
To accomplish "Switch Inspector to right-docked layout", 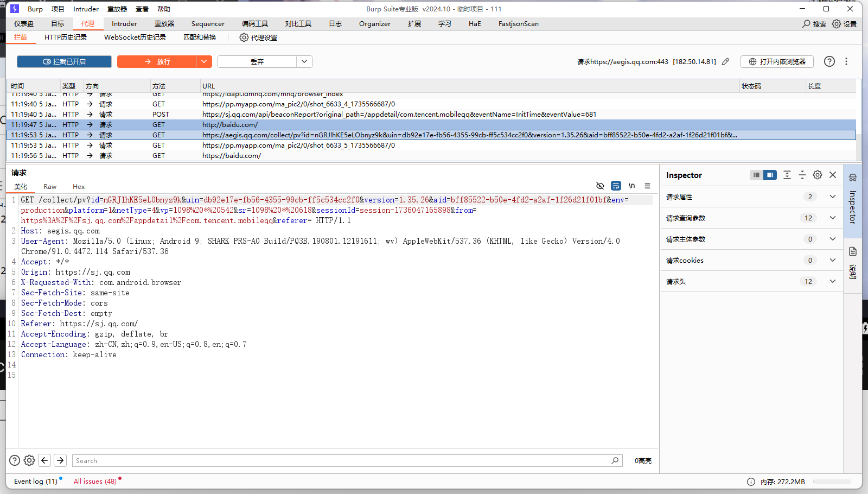I will tap(770, 175).
